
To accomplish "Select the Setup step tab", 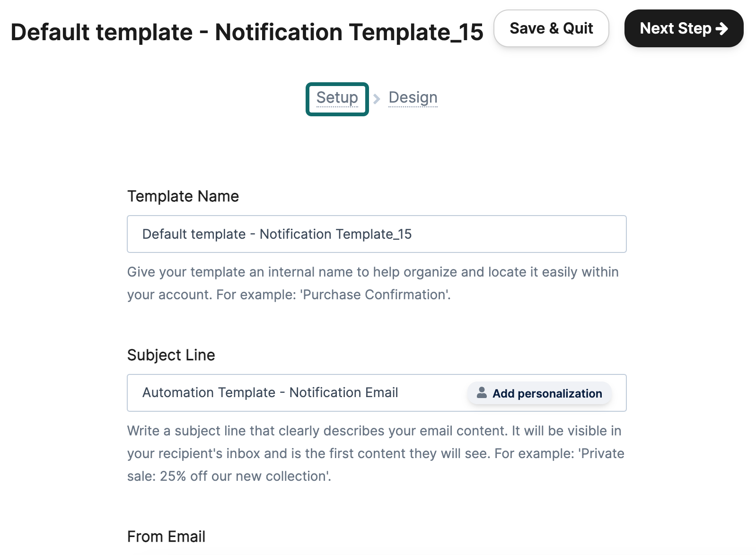I will point(337,98).
